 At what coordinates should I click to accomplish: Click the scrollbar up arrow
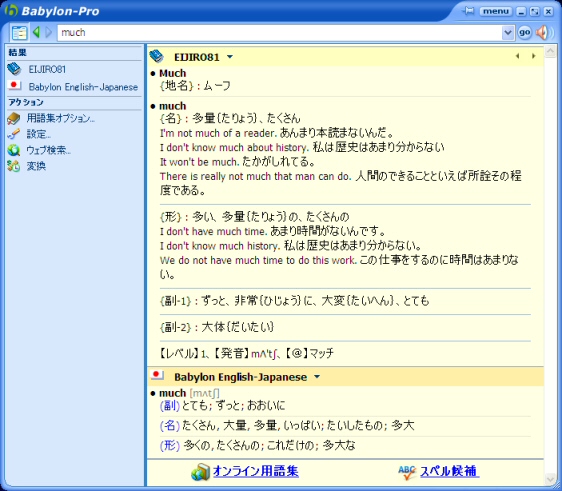550,52
